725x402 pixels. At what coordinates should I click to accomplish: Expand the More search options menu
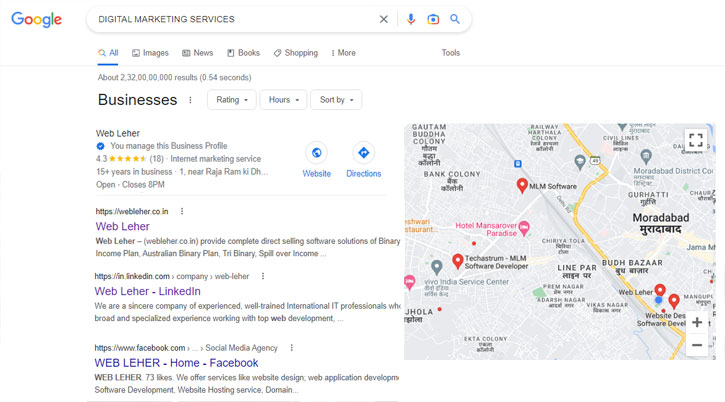click(x=344, y=53)
